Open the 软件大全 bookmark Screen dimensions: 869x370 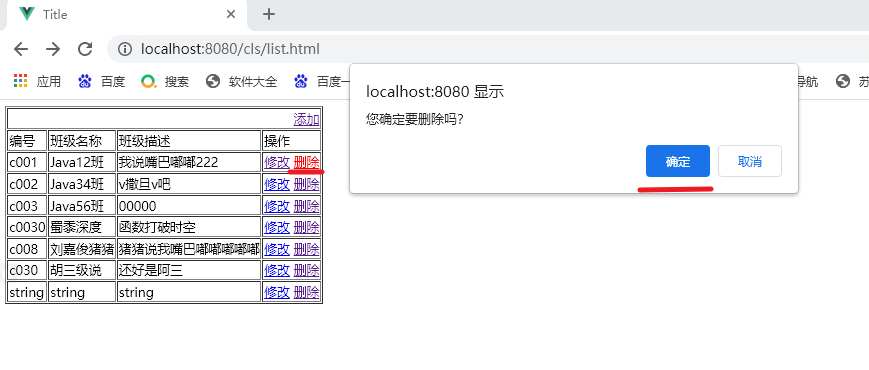[241, 82]
